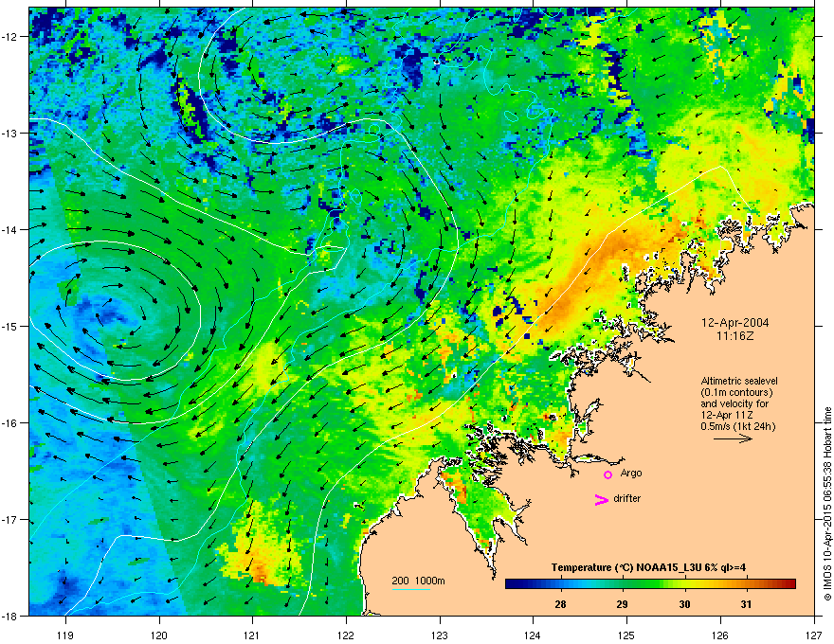Click the 0.5m/s velocity scale arrow
Screen dimensions: 834x644
coord(733,438)
